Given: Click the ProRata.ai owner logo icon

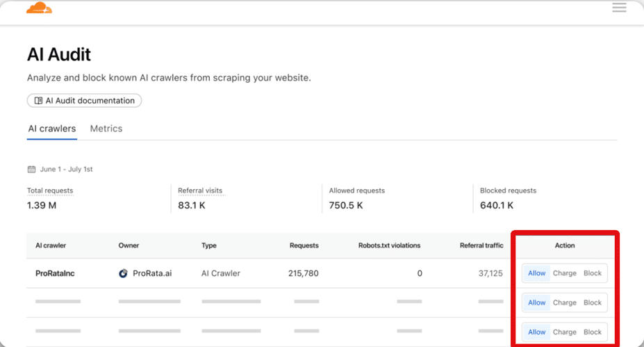Looking at the screenshot, I should (x=123, y=273).
